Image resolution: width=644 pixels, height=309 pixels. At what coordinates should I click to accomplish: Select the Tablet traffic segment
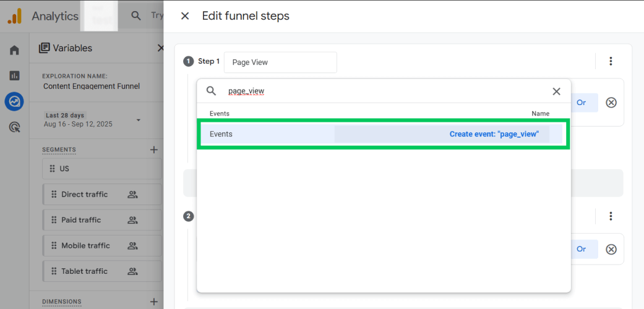point(102,271)
